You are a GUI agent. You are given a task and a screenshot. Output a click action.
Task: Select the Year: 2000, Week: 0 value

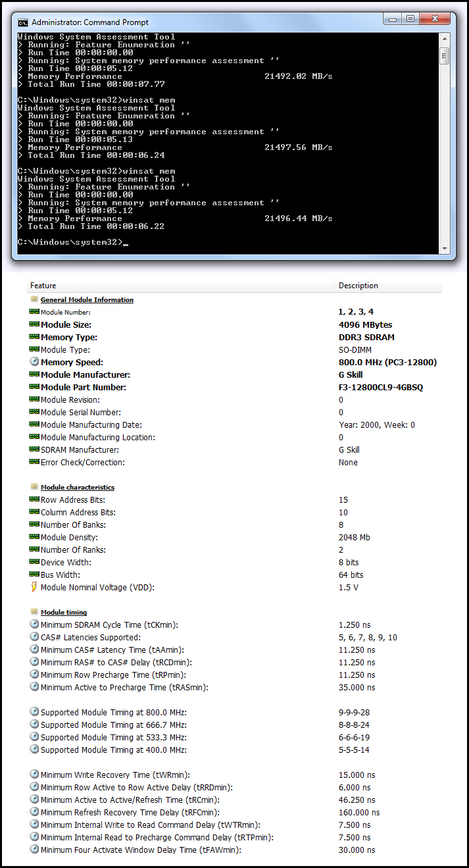pyautogui.click(x=377, y=425)
